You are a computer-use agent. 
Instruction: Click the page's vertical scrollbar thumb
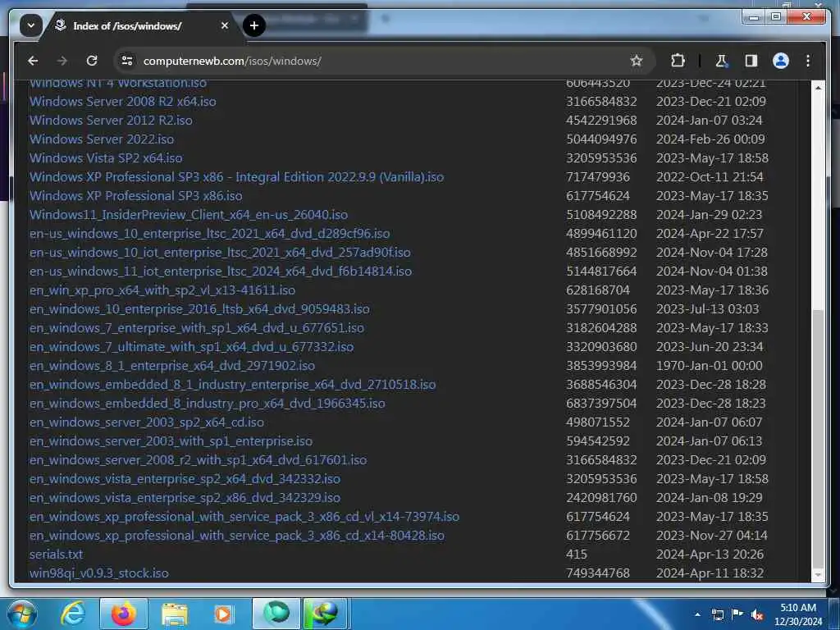[x=818, y=438]
